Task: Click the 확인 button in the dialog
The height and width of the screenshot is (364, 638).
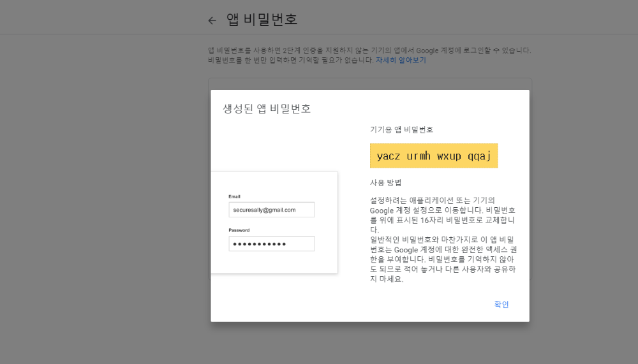Action: click(501, 304)
